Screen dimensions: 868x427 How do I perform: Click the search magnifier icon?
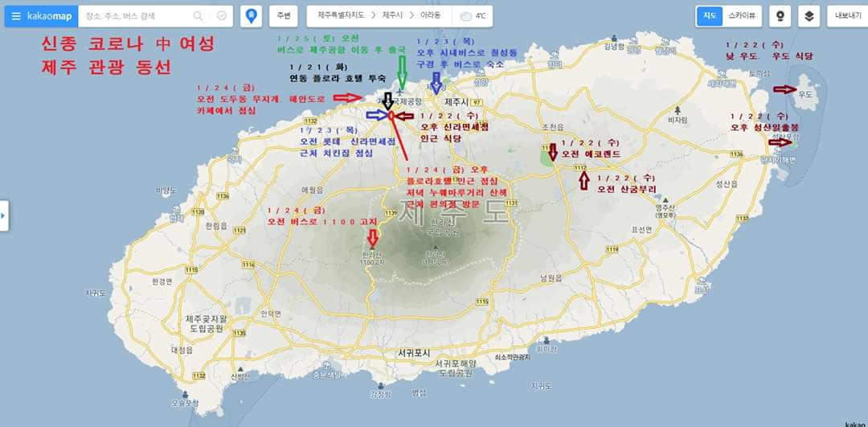[198, 16]
